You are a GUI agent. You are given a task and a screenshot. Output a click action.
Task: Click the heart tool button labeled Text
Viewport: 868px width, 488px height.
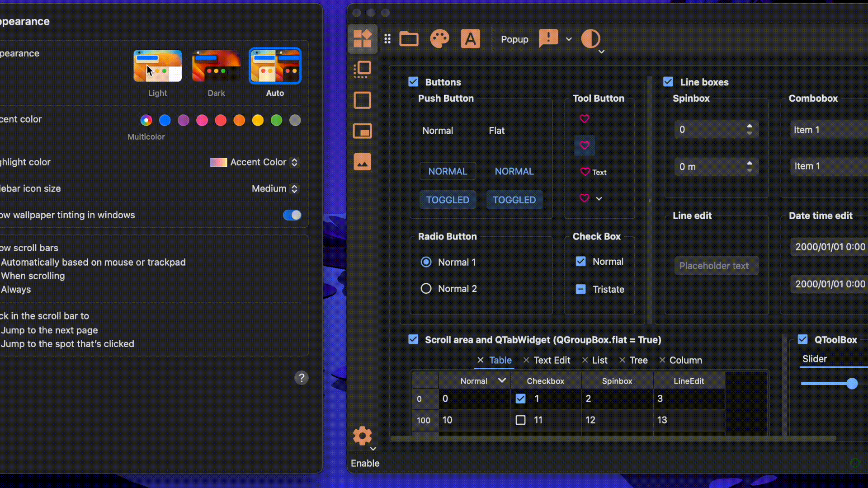coord(593,172)
